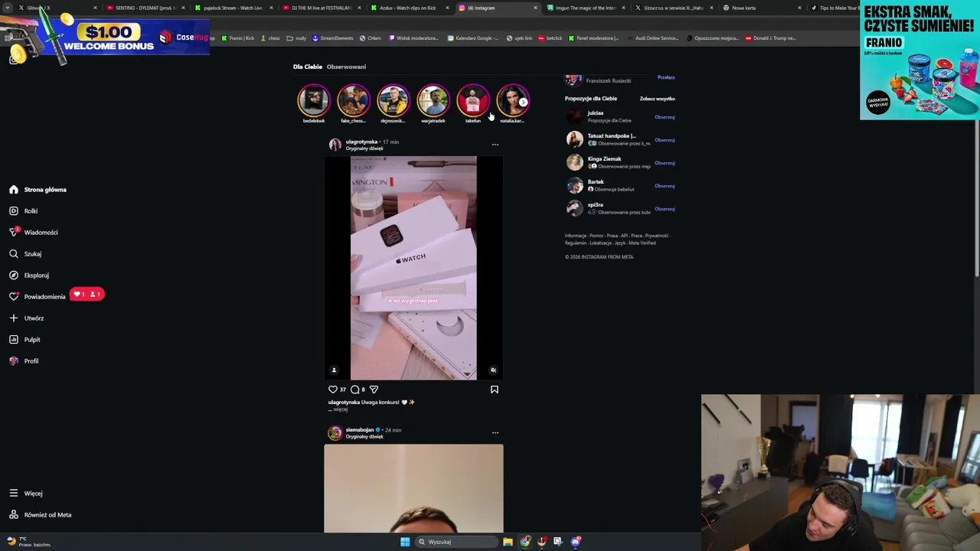Open dejmsonik story
Screen dimensions: 980x551
click(x=394, y=102)
